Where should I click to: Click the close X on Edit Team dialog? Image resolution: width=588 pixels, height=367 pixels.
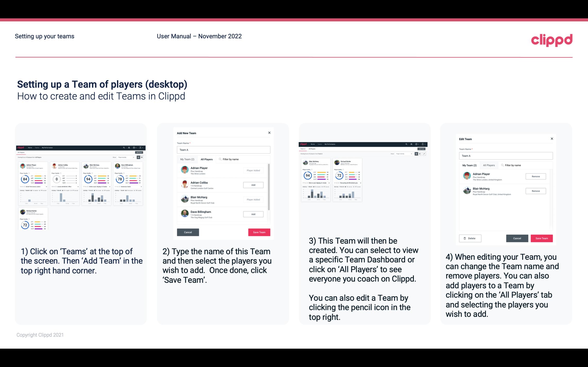[x=552, y=139]
